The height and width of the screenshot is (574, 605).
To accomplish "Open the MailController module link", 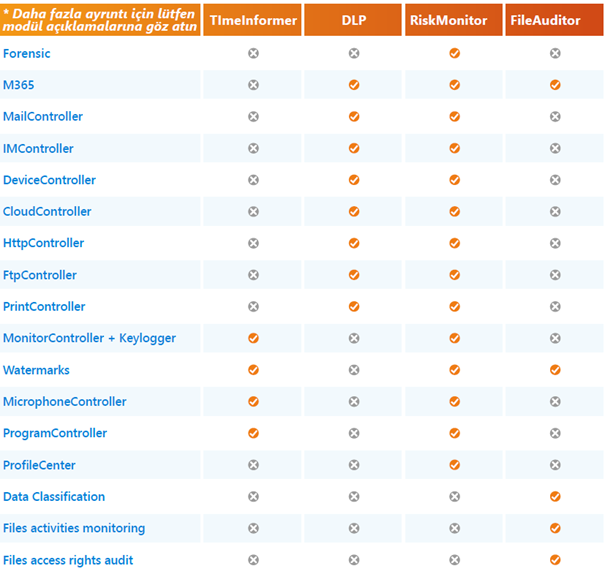I will pyautogui.click(x=43, y=117).
